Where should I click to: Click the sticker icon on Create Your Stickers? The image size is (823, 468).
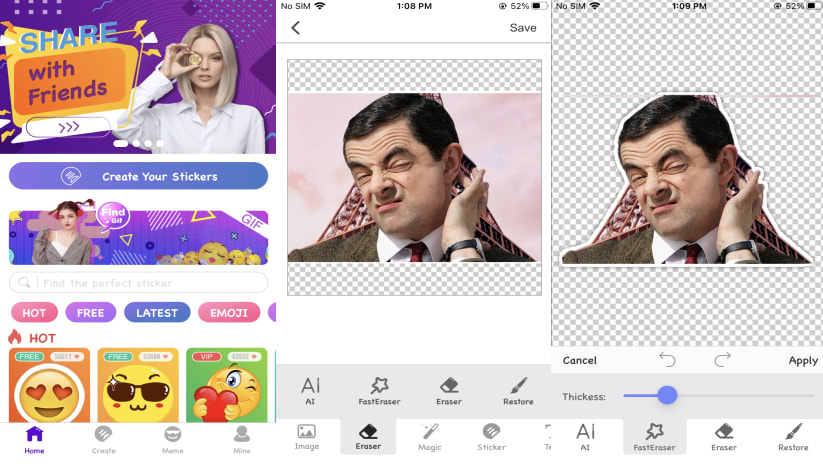pos(71,176)
